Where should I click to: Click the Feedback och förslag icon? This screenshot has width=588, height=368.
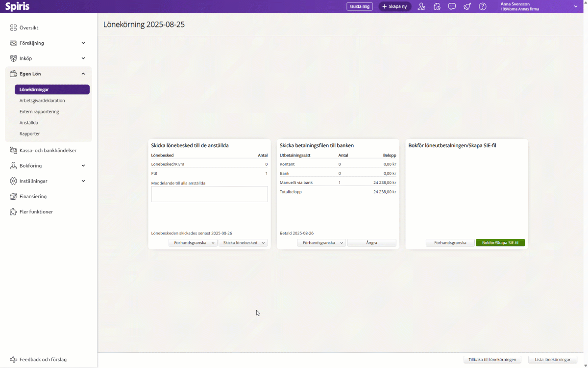tap(13, 360)
